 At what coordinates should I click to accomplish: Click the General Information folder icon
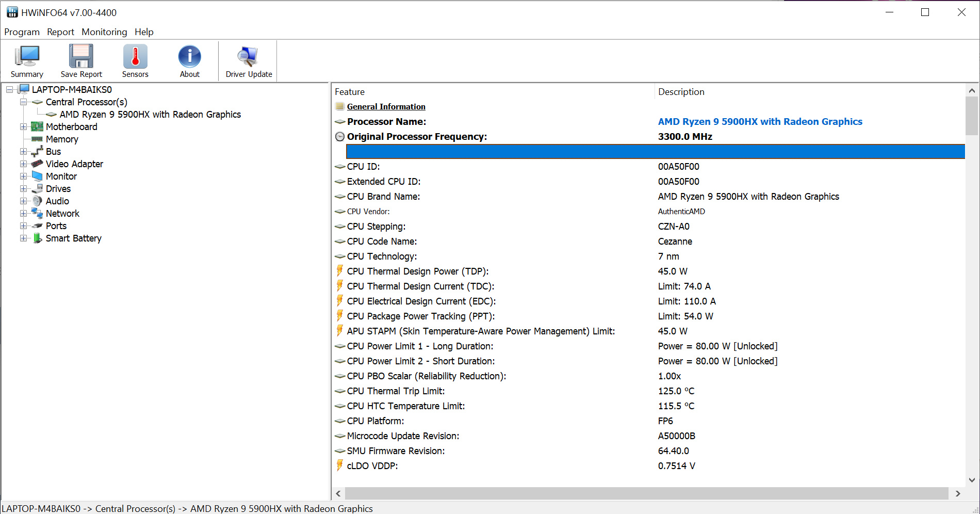click(339, 106)
